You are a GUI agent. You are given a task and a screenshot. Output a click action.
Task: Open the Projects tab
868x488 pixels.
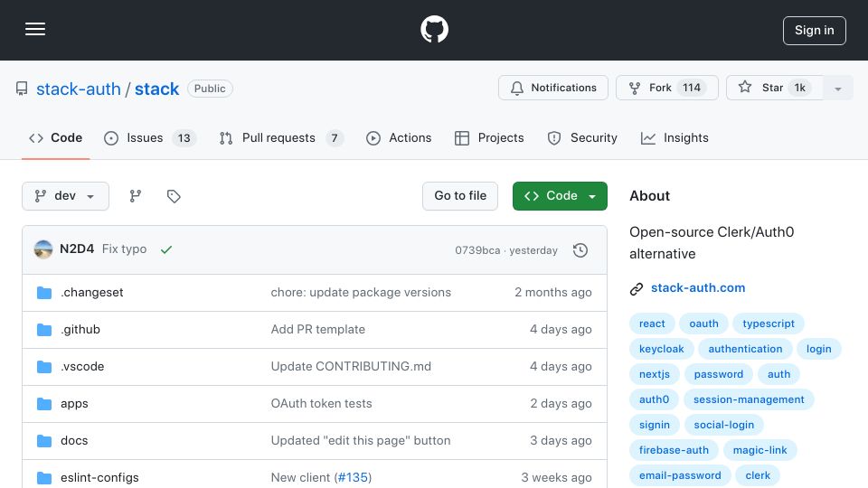coord(489,137)
